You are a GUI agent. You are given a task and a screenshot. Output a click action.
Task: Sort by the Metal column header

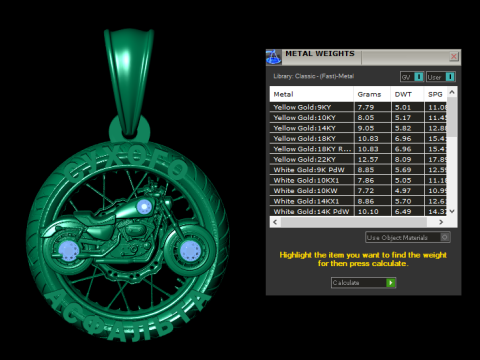312,94
